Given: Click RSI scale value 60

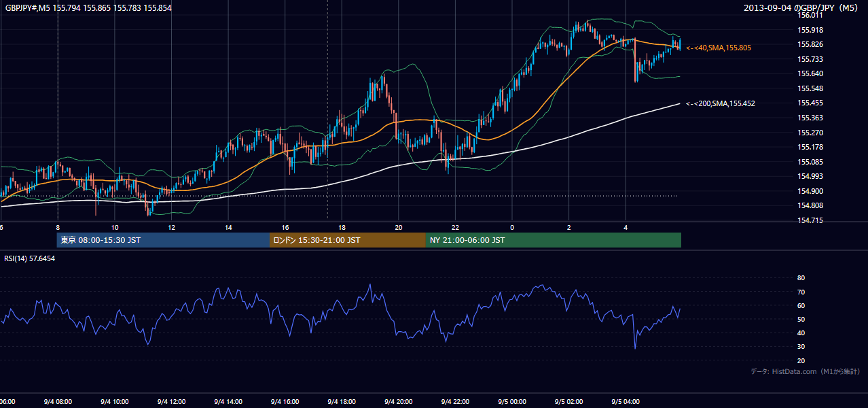Looking at the screenshot, I should pos(801,305).
